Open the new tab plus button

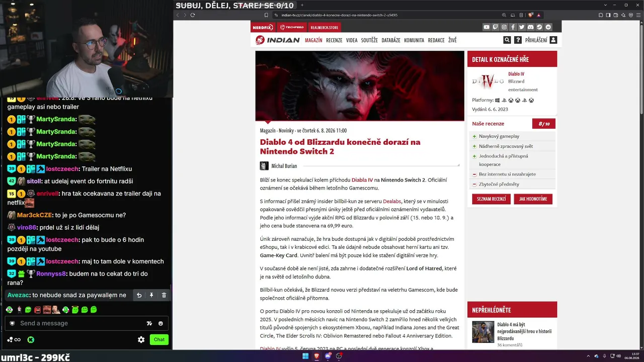[302, 5]
